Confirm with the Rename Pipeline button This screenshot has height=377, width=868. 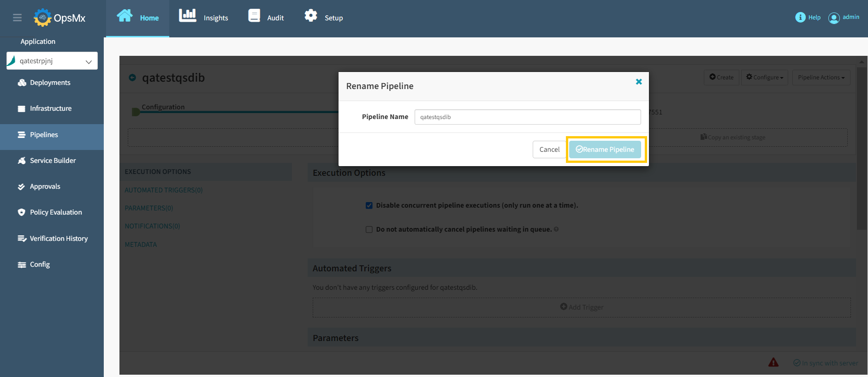click(605, 150)
